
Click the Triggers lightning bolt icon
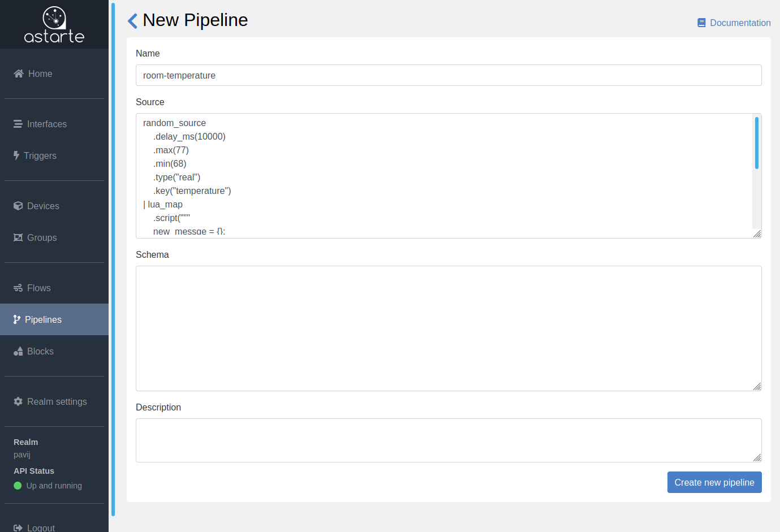(16, 155)
